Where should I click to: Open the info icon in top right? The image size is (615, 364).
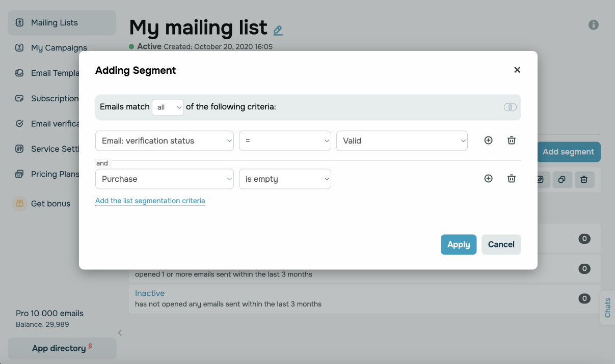[594, 24]
